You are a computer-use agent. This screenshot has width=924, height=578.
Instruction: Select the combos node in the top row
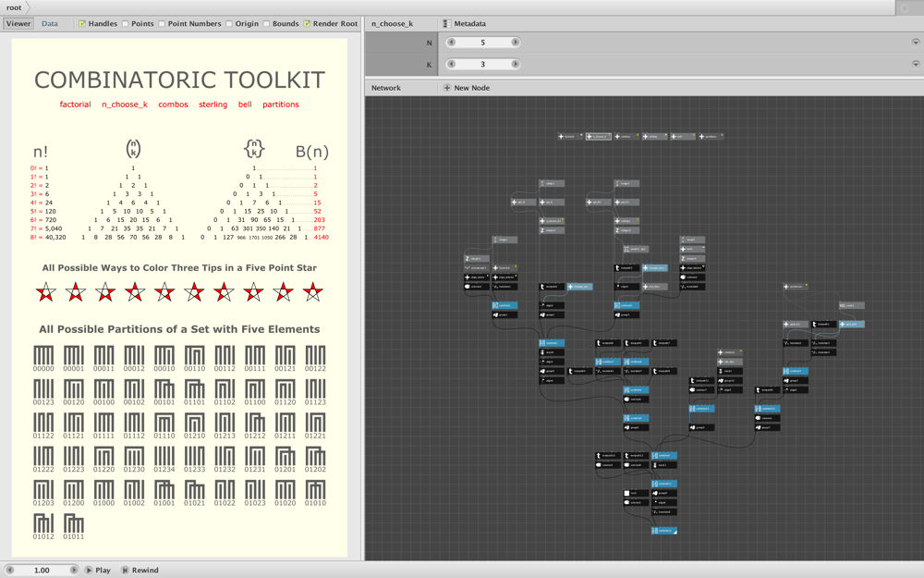pyautogui.click(x=626, y=136)
